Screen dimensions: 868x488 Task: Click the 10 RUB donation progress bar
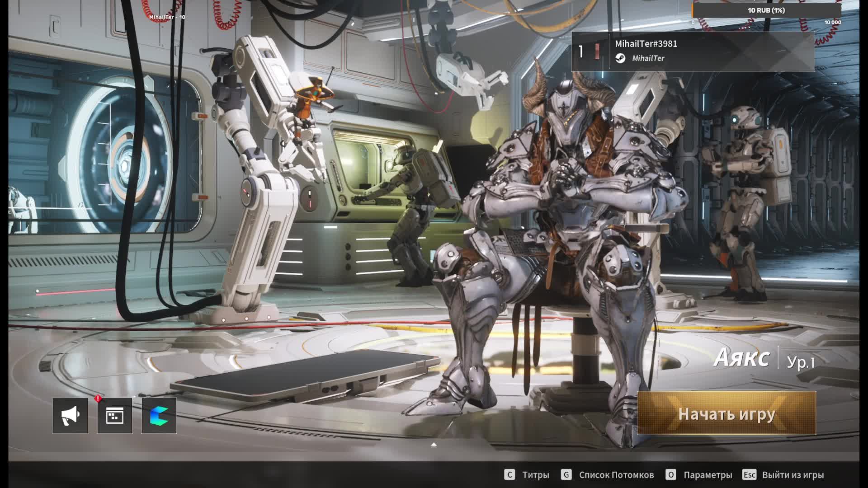[766, 10]
